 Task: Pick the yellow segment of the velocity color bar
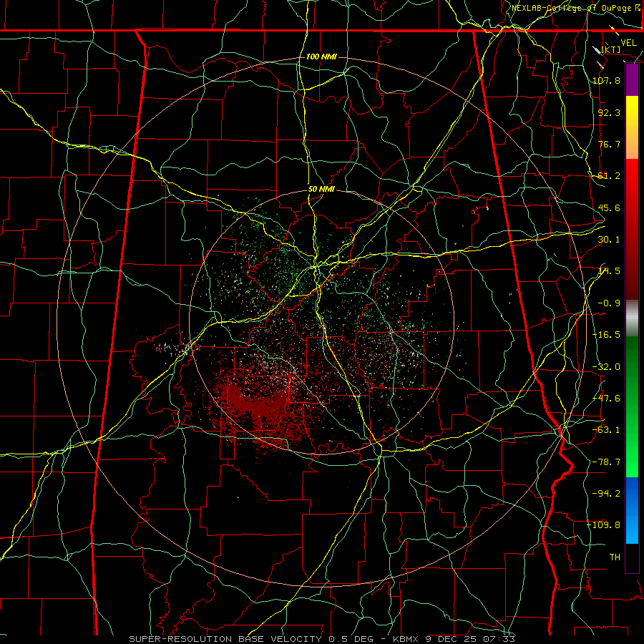(x=632, y=111)
